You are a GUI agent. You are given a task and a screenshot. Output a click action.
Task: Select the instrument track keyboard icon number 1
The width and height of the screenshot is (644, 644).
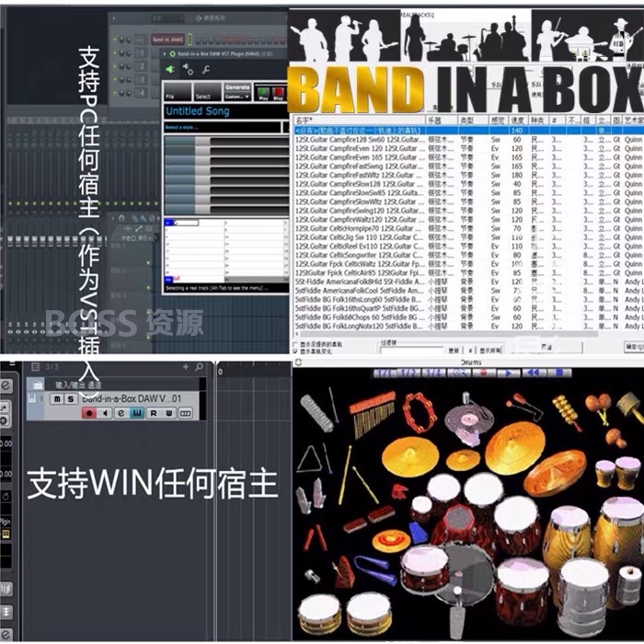[x=32, y=398]
